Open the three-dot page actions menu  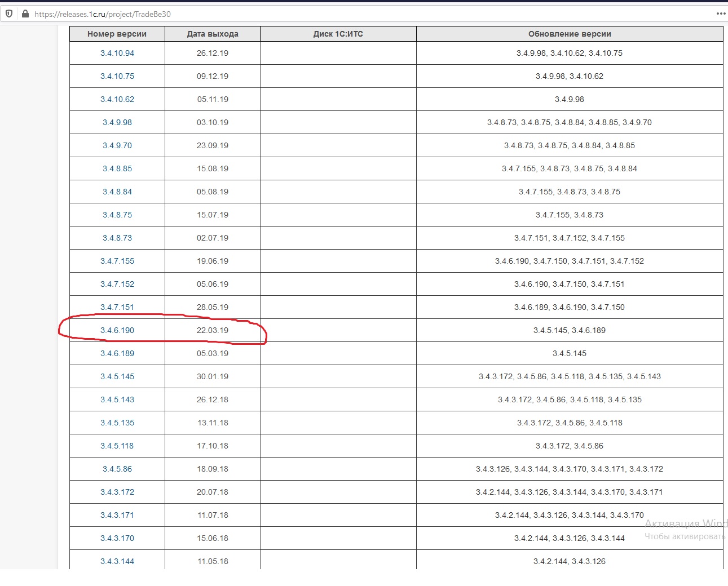pyautogui.click(x=721, y=14)
